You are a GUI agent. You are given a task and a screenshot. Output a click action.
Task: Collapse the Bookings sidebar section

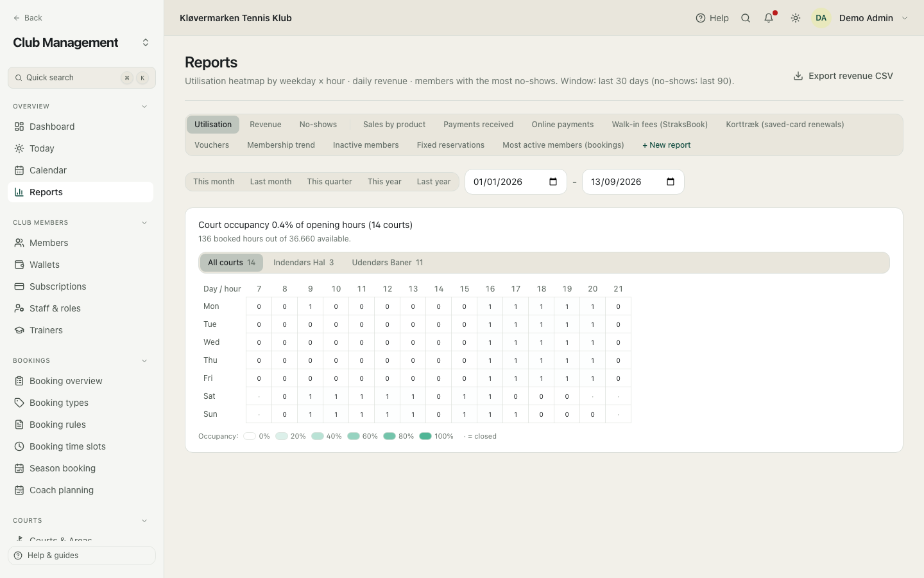(x=144, y=361)
